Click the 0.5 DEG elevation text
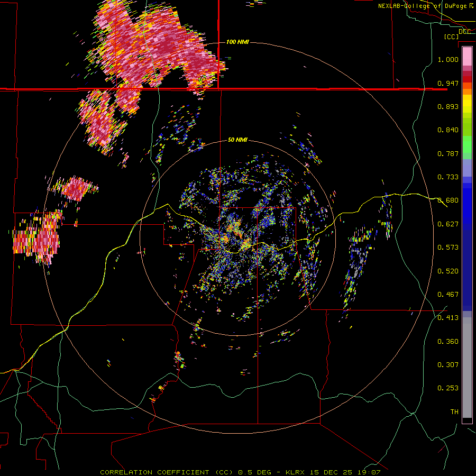The image size is (476, 476). point(255,472)
